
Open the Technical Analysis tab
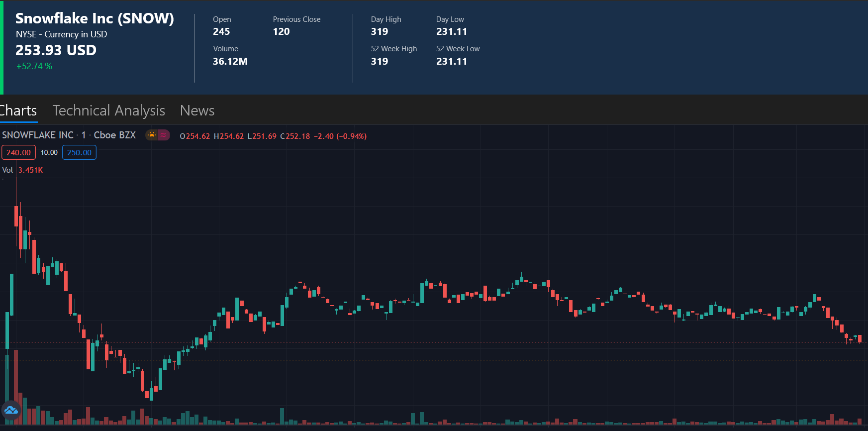pyautogui.click(x=108, y=110)
